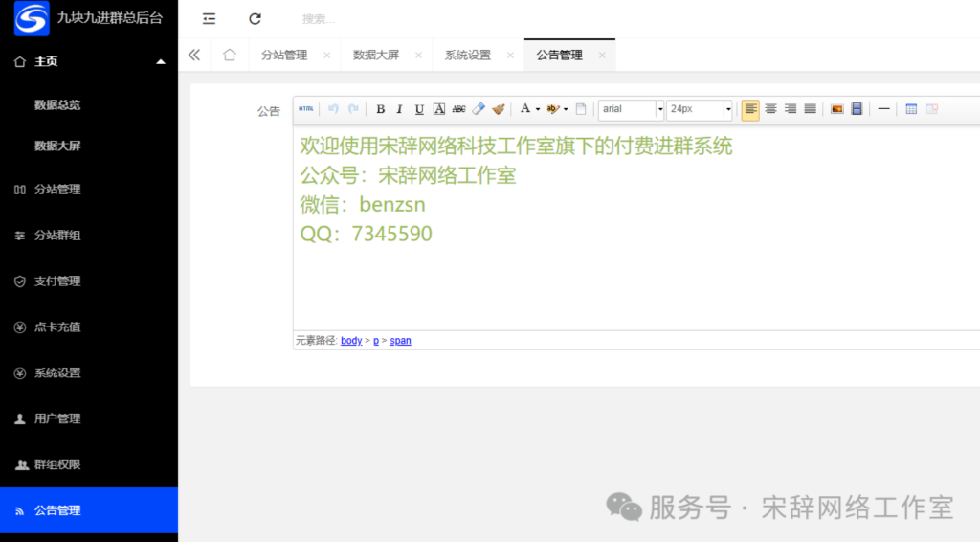Image resolution: width=980 pixels, height=542 pixels.
Task: Close the 系统设置 tab
Action: point(511,55)
